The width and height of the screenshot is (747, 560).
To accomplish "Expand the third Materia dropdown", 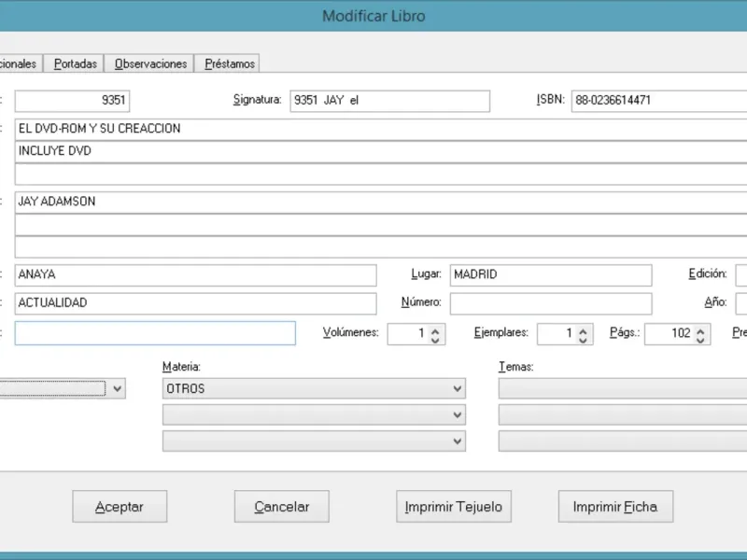I will tap(457, 441).
